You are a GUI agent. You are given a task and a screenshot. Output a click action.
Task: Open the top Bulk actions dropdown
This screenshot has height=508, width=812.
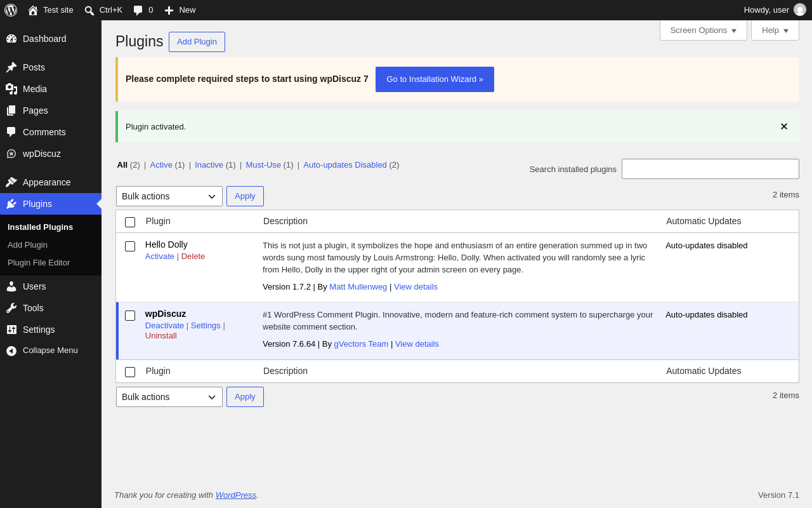click(169, 196)
